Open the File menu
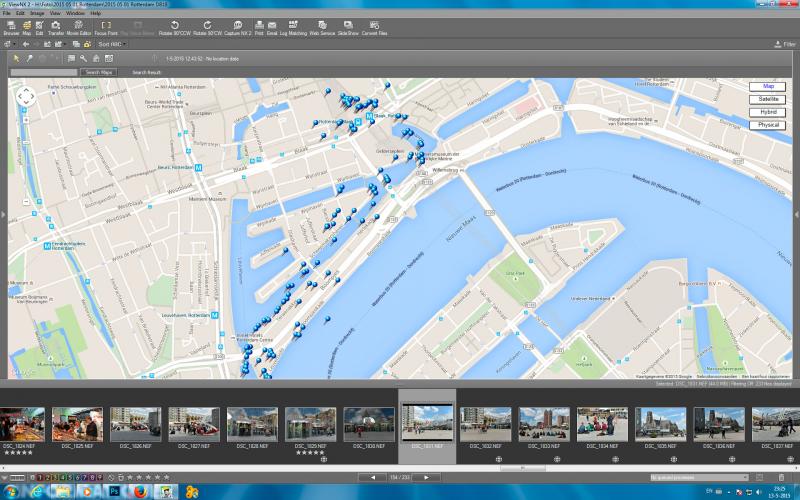The width and height of the screenshot is (800, 500). (x=7, y=13)
